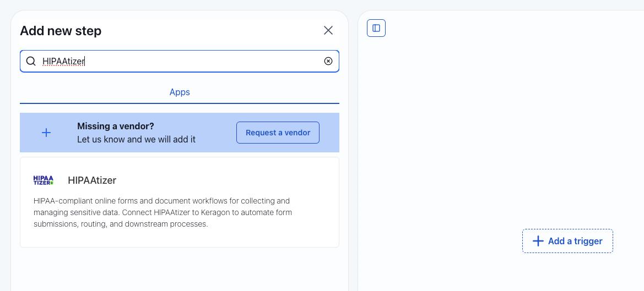Open the Apps tab

click(180, 92)
